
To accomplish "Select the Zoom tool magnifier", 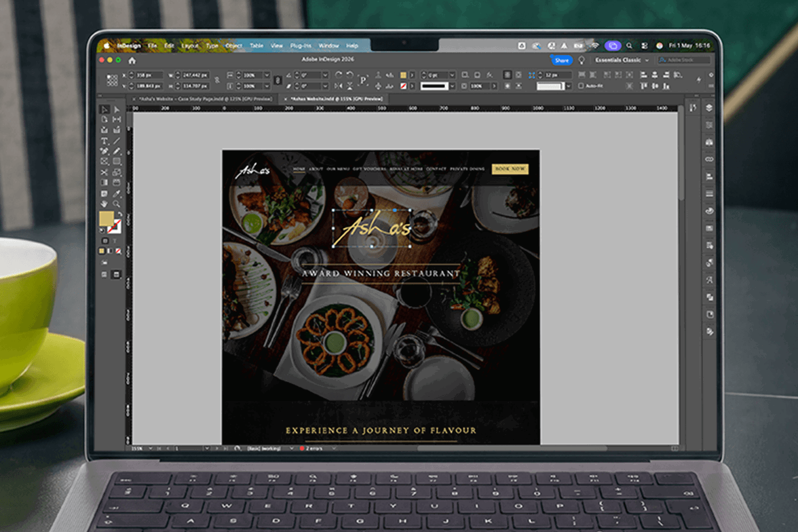I will [x=117, y=204].
